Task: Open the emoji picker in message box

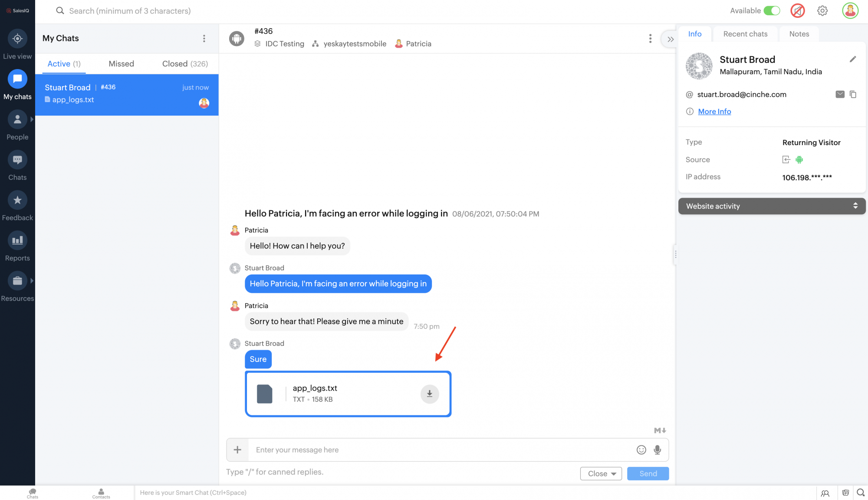Action: tap(641, 450)
